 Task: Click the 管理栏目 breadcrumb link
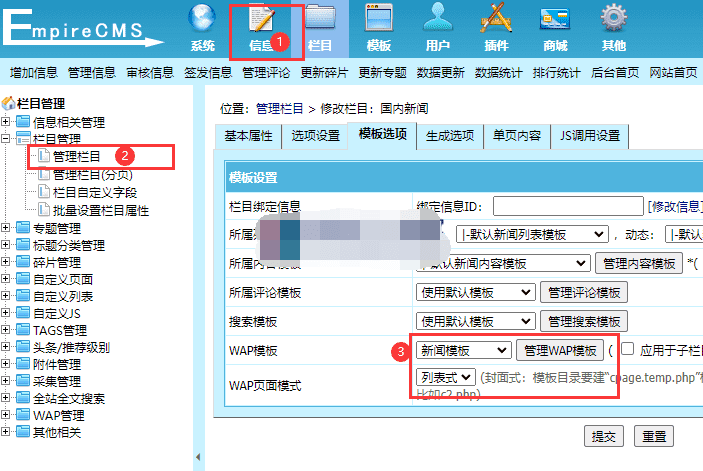(280, 108)
